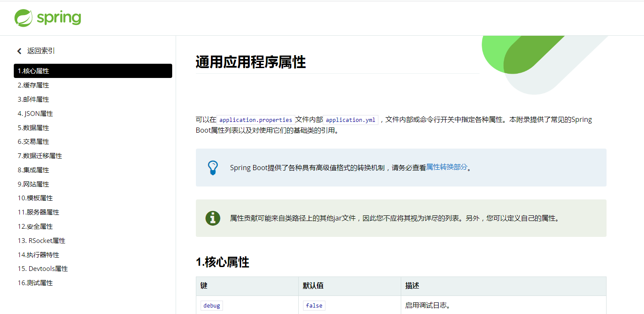Screen dimensions: 644x314
Task: Open 6.交易属性 section
Action: 34,142
